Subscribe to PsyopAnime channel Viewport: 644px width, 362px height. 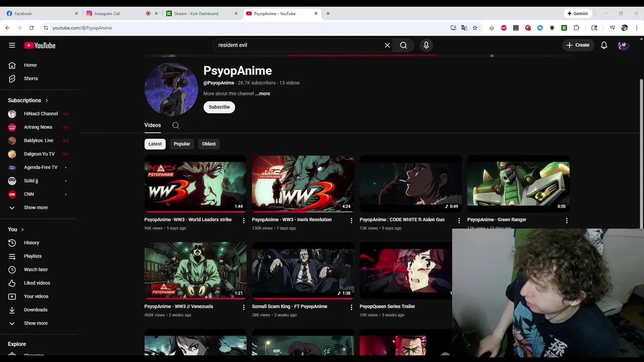pos(219,107)
